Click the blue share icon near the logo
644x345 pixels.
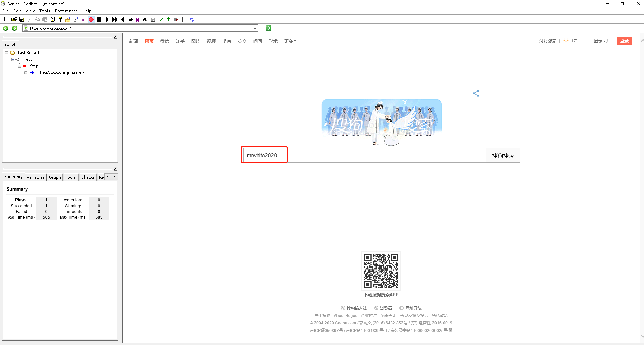click(476, 93)
